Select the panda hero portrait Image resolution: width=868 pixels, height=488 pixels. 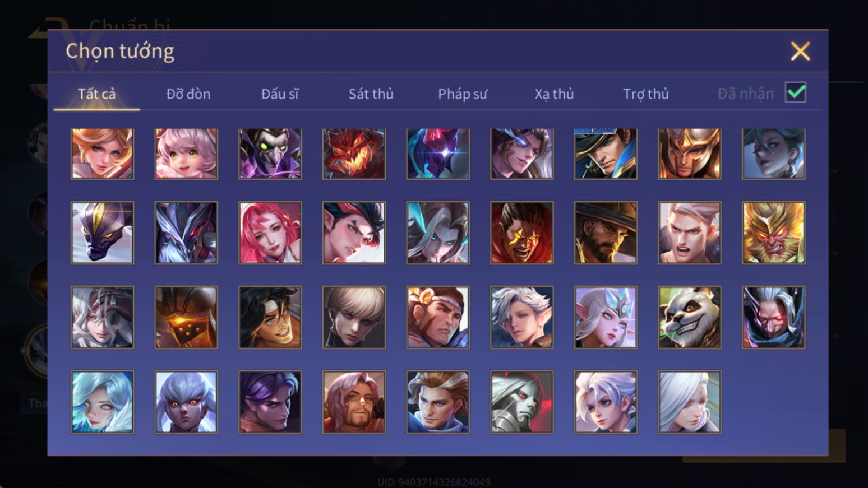pos(690,318)
